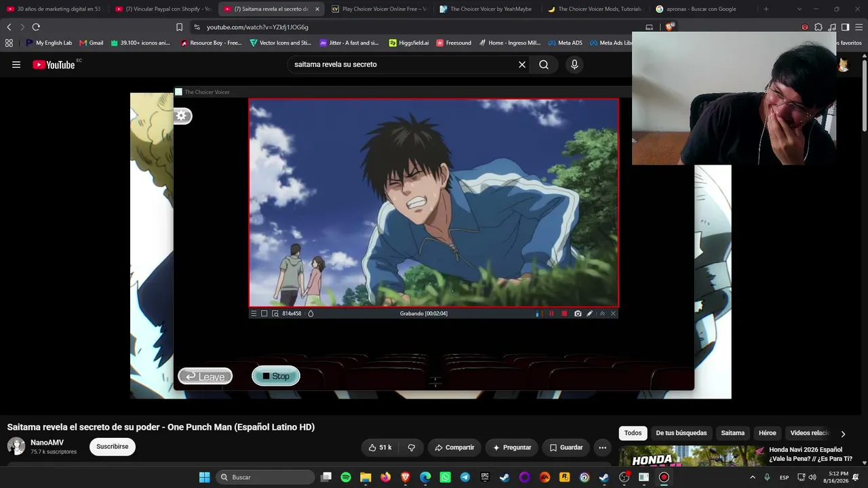
Task: Stop the screen recording with red square
Action: point(564,314)
